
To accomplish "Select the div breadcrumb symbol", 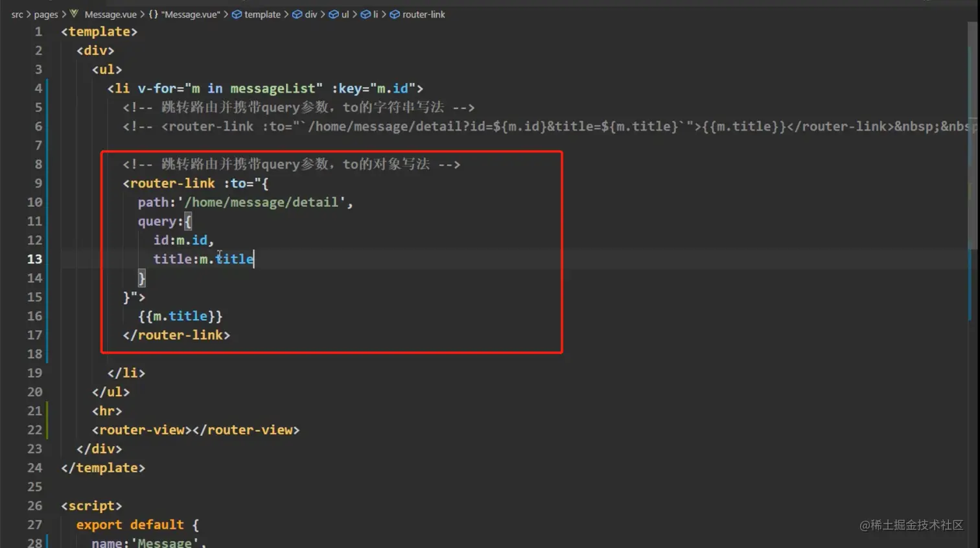I will pyautogui.click(x=305, y=14).
